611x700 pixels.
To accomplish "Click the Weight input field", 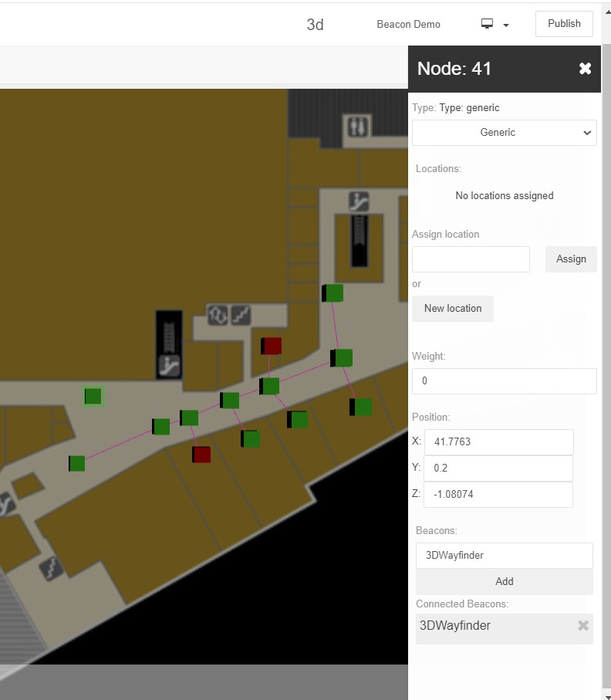I will point(505,380).
